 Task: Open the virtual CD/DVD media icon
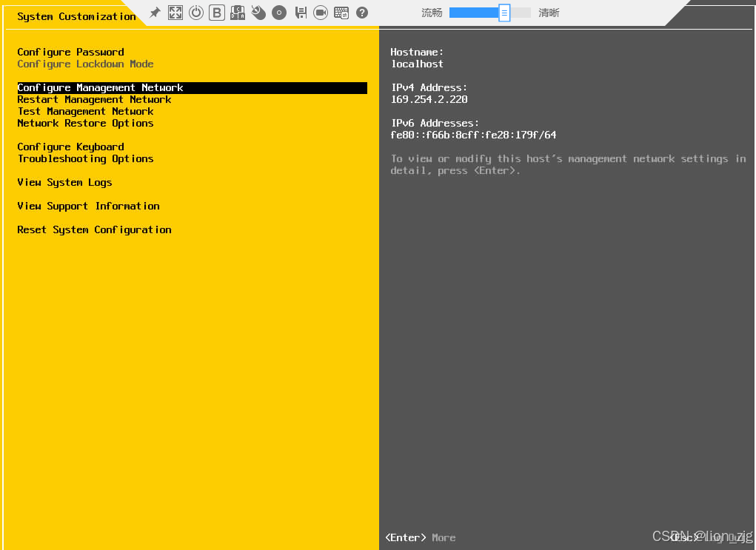point(279,13)
